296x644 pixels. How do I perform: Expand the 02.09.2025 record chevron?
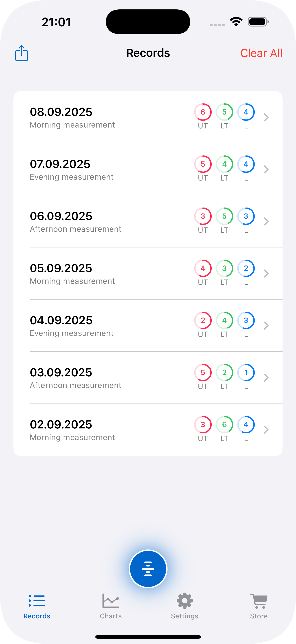tap(266, 430)
